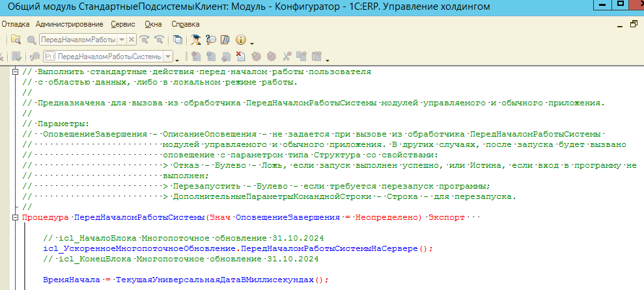Click the greyed edit-object icon with pencil
The width and height of the screenshot is (644, 290).
(226, 56)
